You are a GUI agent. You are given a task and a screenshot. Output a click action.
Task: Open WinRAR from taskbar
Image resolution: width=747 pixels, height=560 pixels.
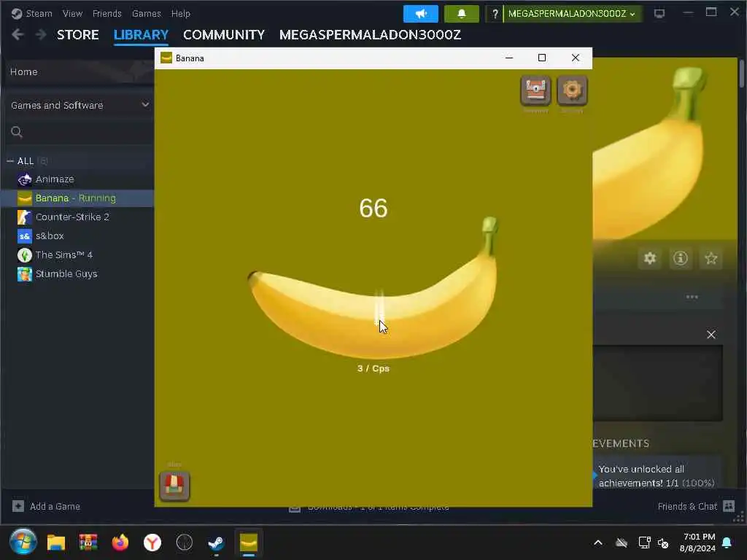[88, 542]
